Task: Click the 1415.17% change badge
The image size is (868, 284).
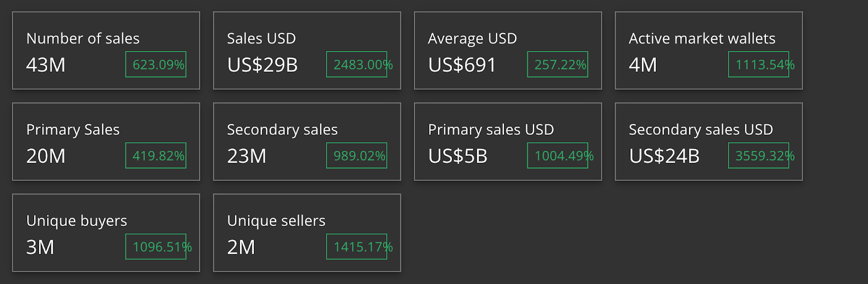Action: pyautogui.click(x=357, y=247)
